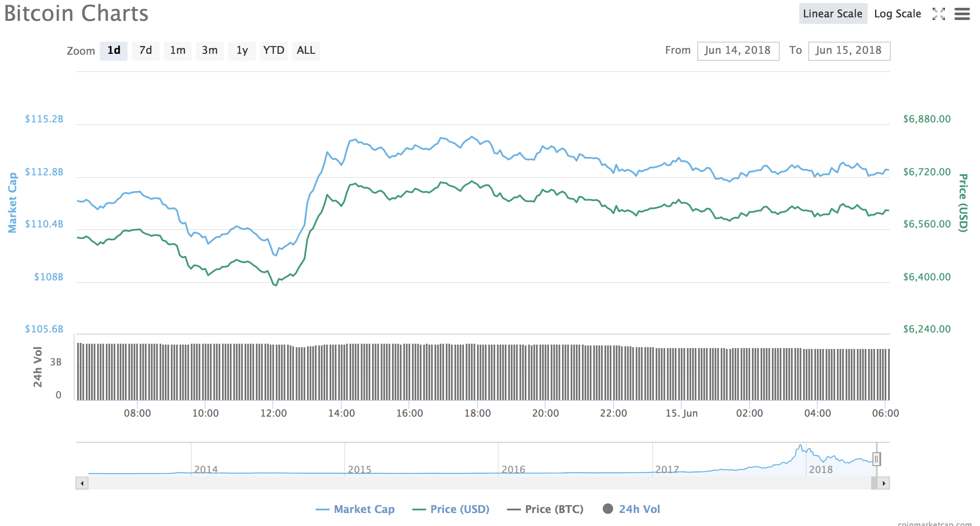980x526 pixels.
Task: Click the $108B axis label
Action: [x=49, y=277]
